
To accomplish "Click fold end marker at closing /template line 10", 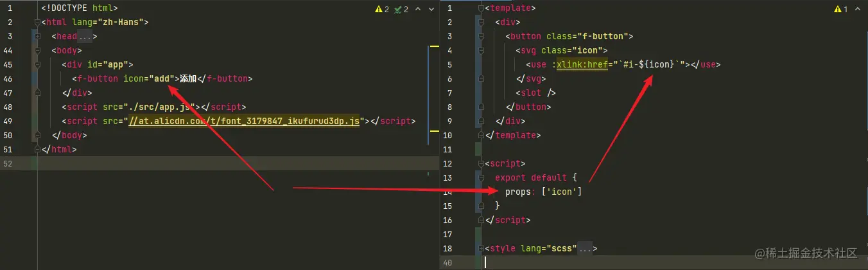I will [x=482, y=135].
